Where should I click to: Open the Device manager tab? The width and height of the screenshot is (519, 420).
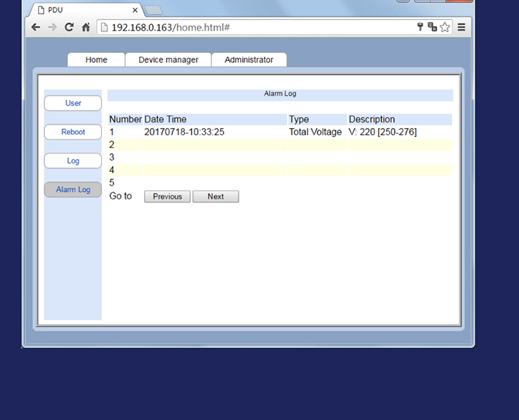[x=168, y=60]
